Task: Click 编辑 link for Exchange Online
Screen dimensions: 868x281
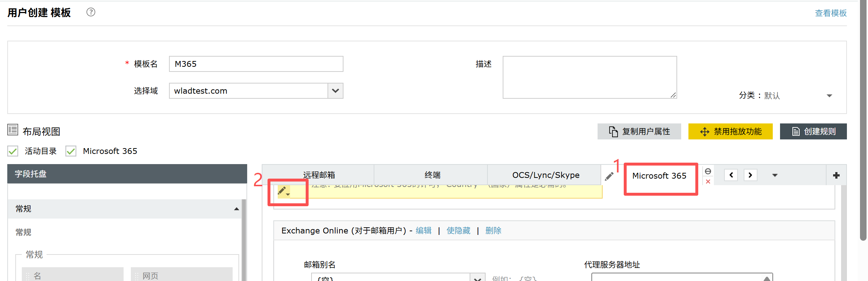Action: 423,231
